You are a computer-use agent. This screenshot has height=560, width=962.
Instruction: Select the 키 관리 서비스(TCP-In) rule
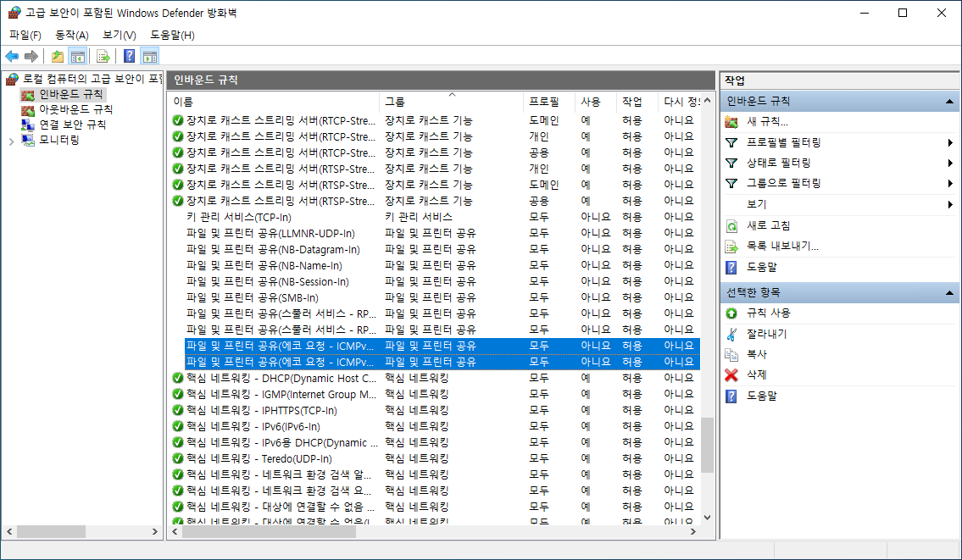[239, 217]
